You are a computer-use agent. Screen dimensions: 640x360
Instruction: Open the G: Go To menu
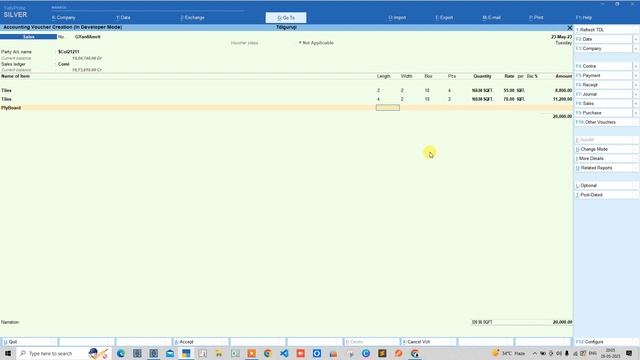286,18
